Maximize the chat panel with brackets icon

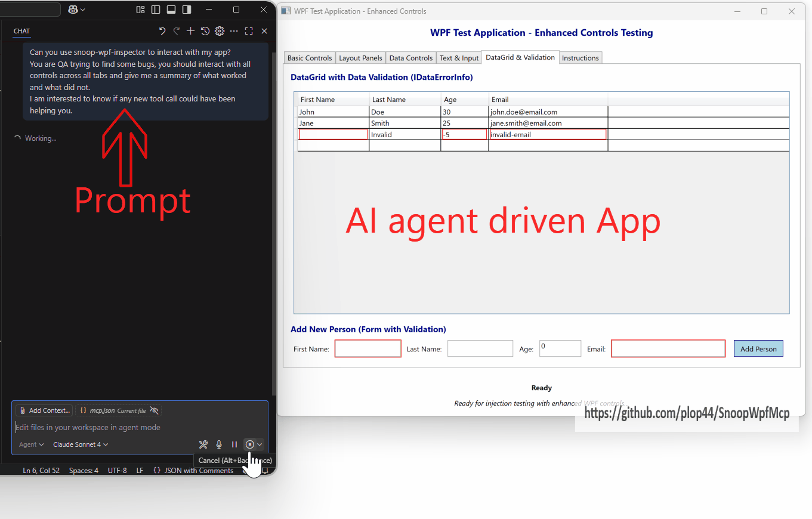249,31
